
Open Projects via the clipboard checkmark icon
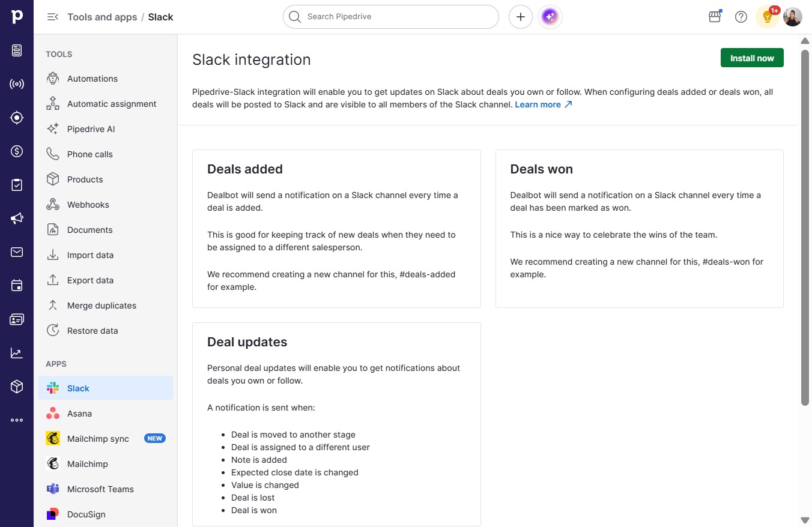click(x=17, y=185)
